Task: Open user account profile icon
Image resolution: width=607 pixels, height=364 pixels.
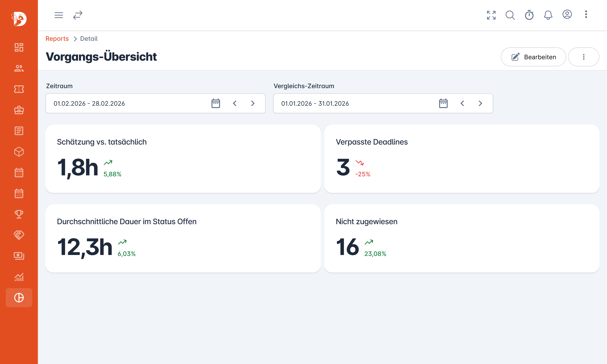Action: point(567,14)
